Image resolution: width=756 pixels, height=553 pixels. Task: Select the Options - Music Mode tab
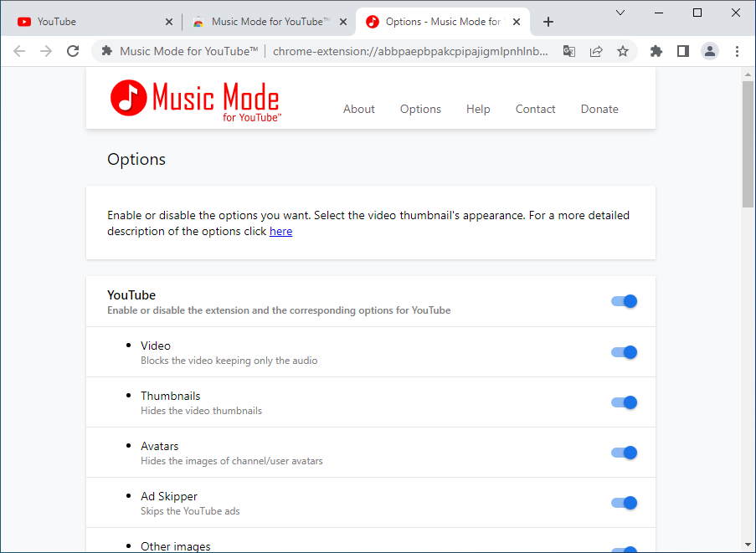pos(443,22)
